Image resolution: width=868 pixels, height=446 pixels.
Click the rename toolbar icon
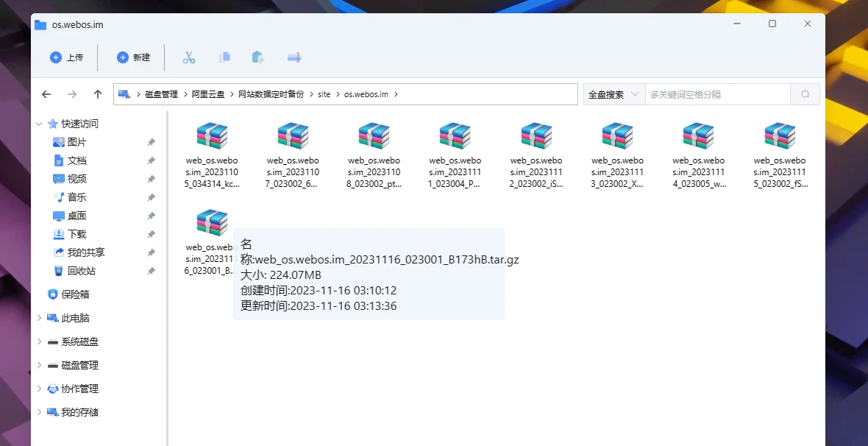[x=294, y=57]
